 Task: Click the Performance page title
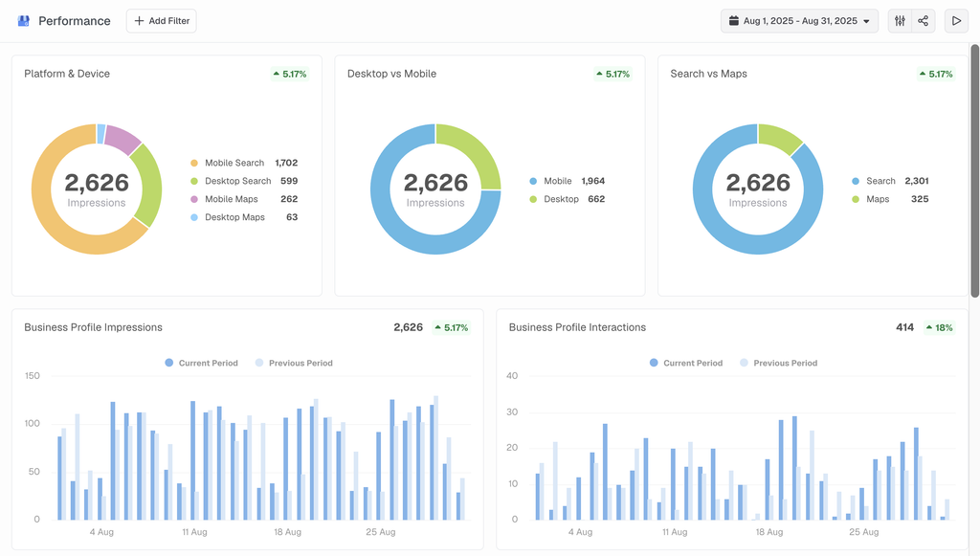[75, 21]
